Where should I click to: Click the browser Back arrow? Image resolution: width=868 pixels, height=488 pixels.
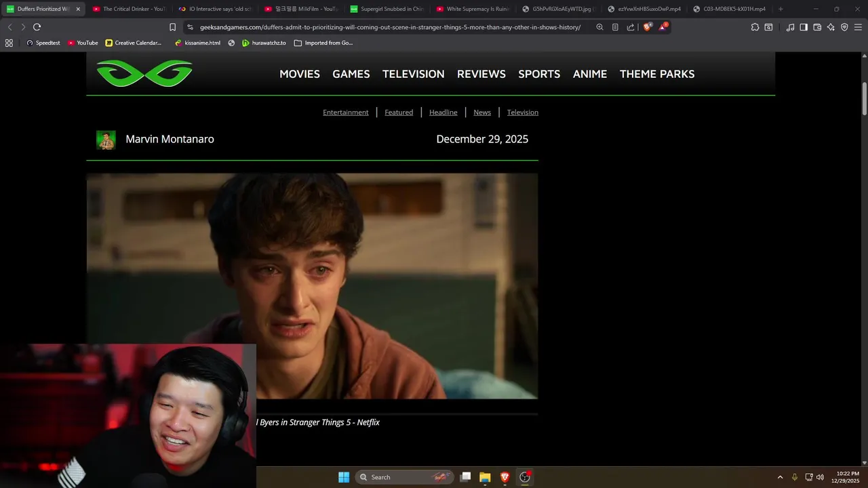pos(9,27)
